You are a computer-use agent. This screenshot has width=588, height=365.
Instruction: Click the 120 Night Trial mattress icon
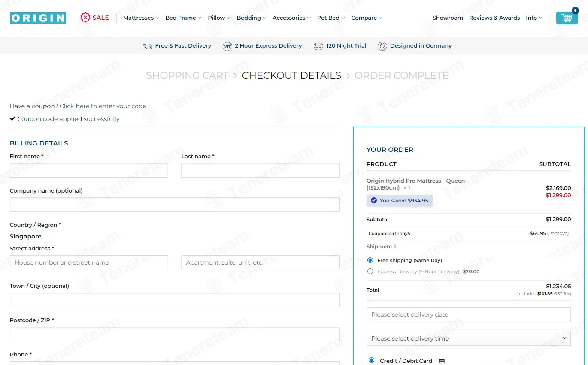coord(318,46)
